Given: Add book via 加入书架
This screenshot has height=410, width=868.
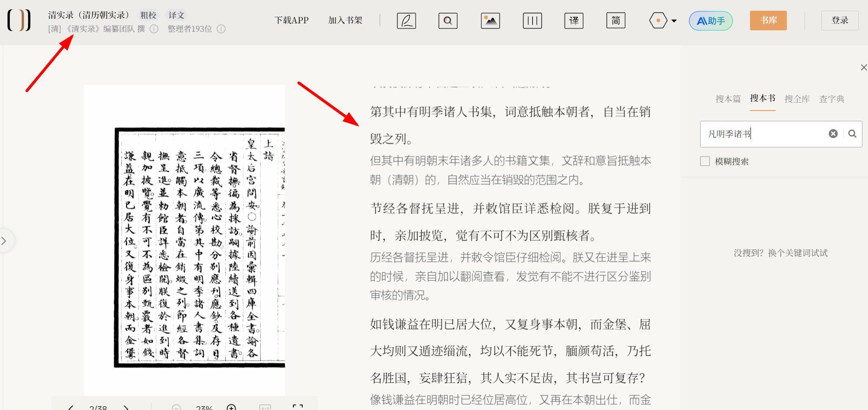Looking at the screenshot, I should [x=345, y=21].
